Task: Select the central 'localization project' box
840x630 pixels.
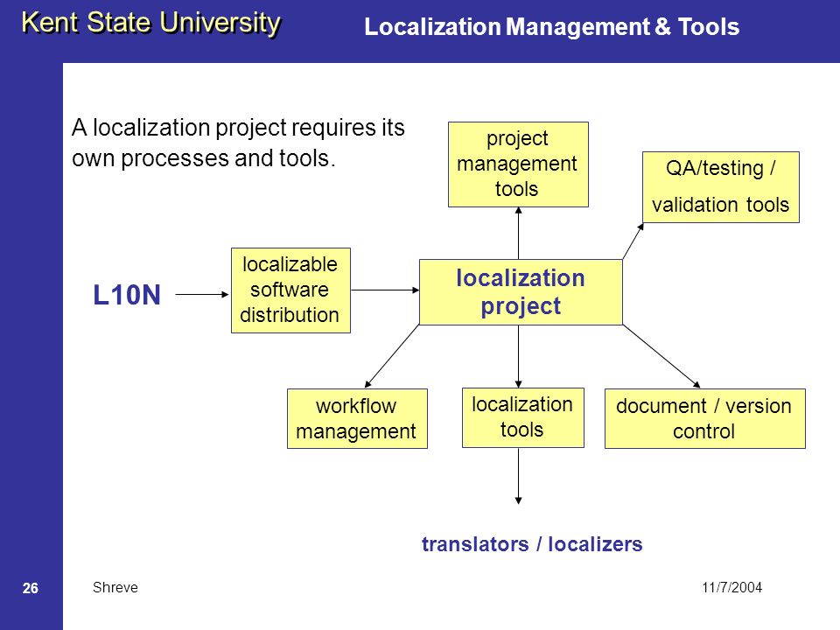Action: tap(521, 292)
